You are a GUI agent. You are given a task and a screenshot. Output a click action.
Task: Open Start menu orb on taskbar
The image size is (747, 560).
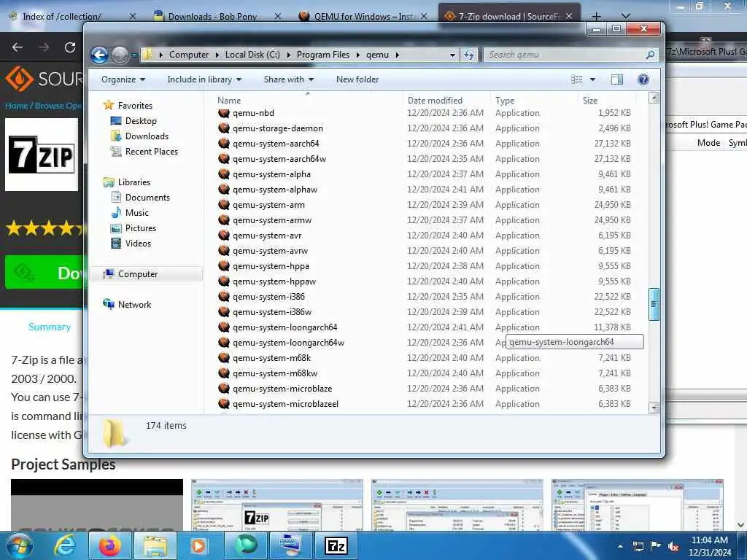coord(20,545)
